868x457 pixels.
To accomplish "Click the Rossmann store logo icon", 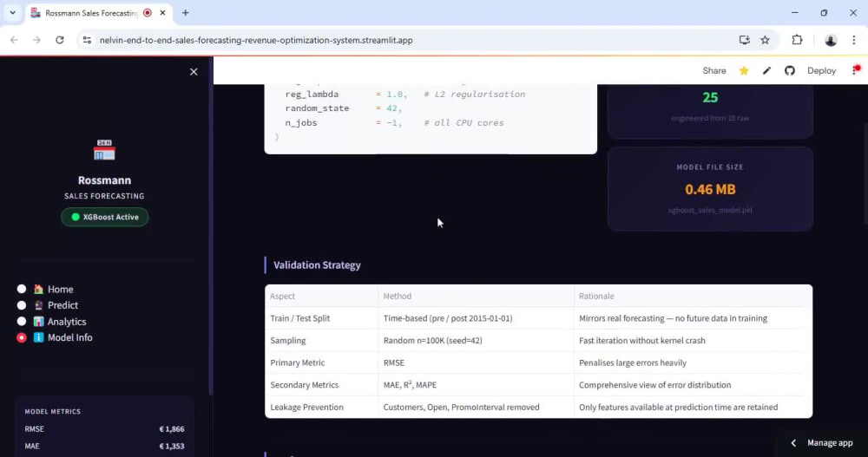I will tap(104, 150).
